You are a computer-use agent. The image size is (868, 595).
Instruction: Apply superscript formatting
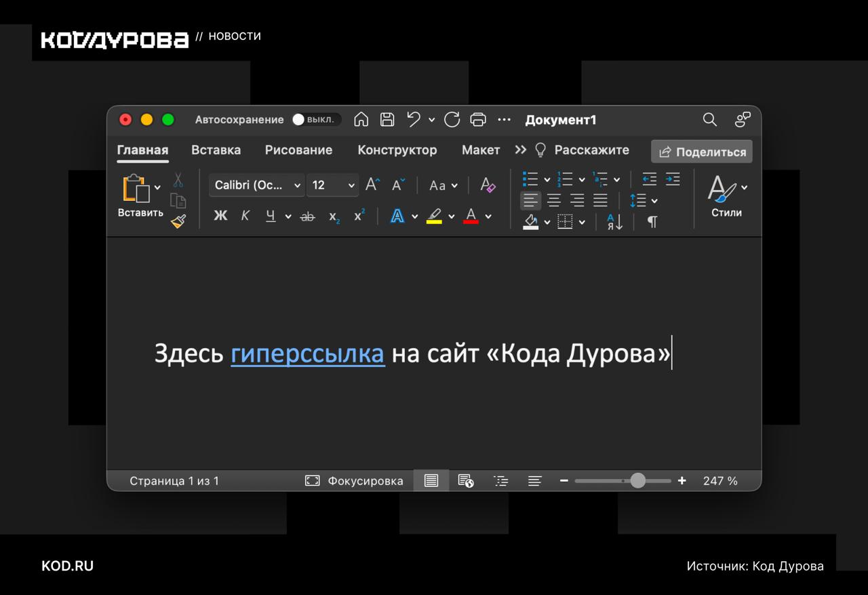tap(359, 216)
